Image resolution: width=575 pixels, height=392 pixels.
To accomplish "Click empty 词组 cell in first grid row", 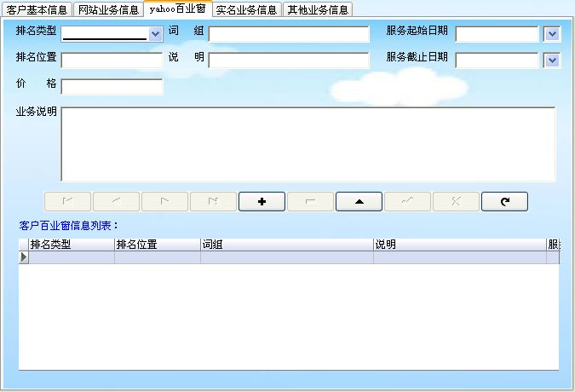I will 287,257.
